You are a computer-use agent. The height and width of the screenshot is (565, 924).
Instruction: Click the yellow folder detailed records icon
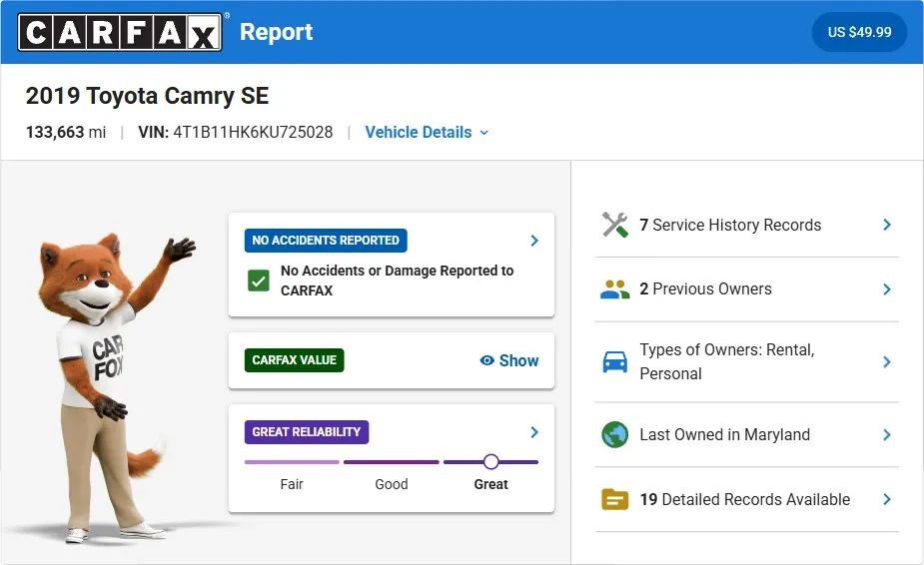614,499
